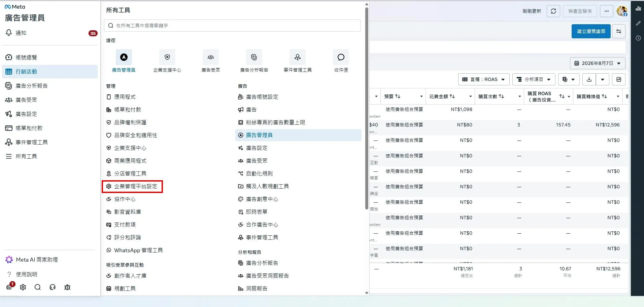Open 影音資料庫 in the tools list
The image size is (644, 307).
pyautogui.click(x=124, y=212)
